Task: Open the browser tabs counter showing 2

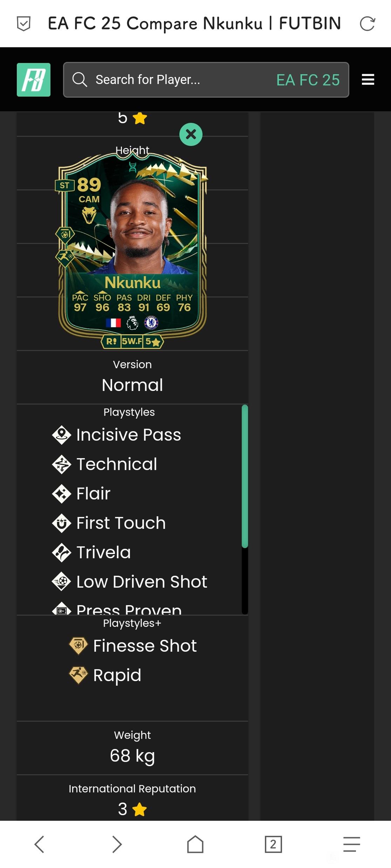Action: point(273,844)
